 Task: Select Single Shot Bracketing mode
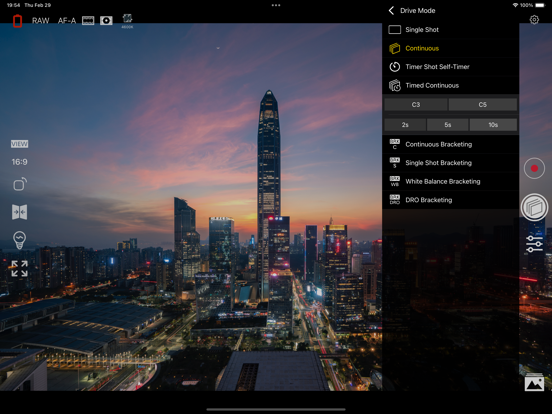click(x=450, y=163)
